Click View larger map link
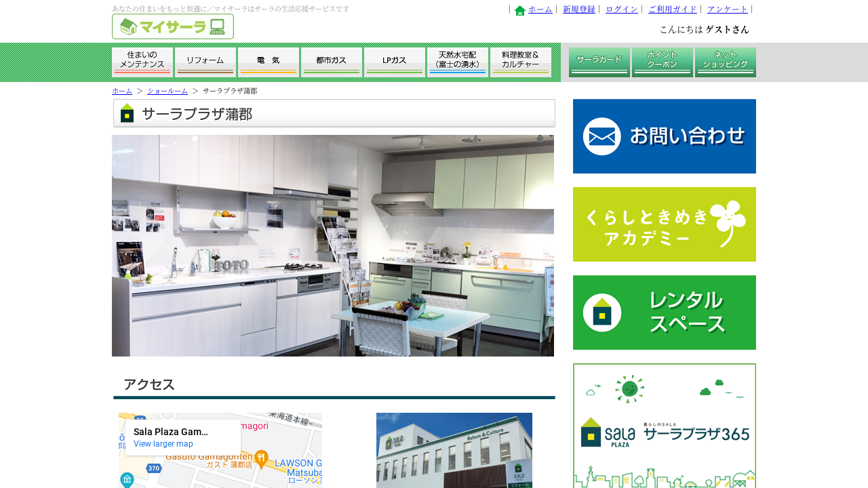Image resolution: width=868 pixels, height=488 pixels. (163, 444)
